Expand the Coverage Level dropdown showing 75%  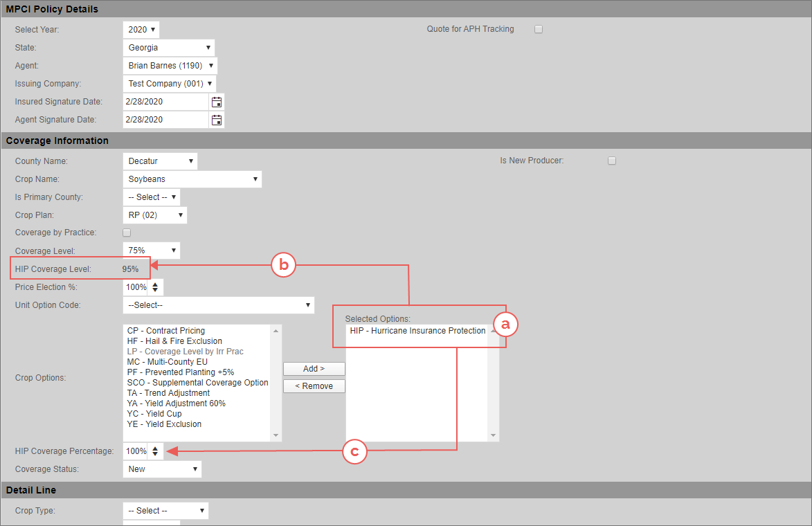click(x=151, y=251)
